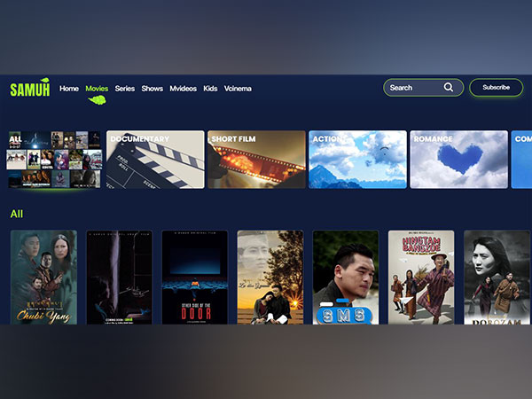Open the Kids section
Viewport: 532px width, 399px height.
[x=210, y=89]
